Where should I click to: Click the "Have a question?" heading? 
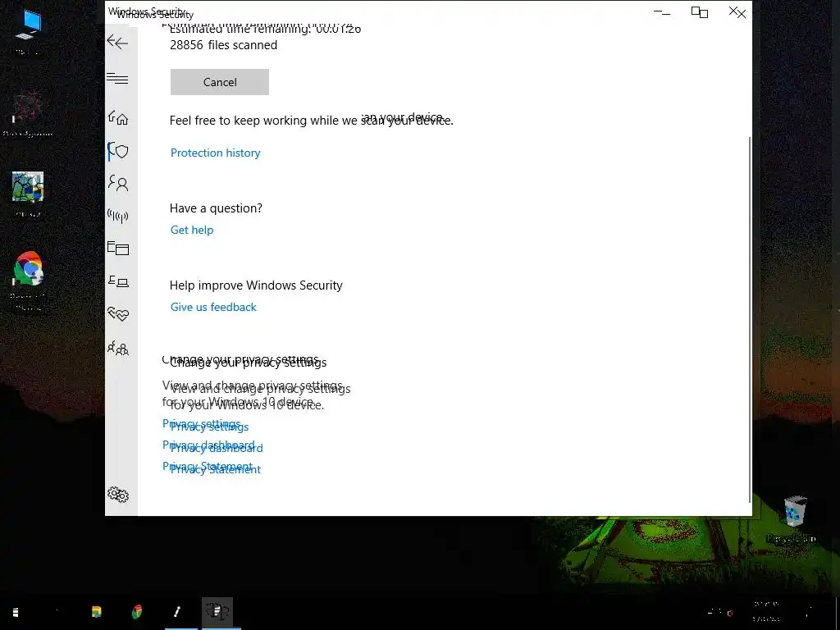click(216, 208)
